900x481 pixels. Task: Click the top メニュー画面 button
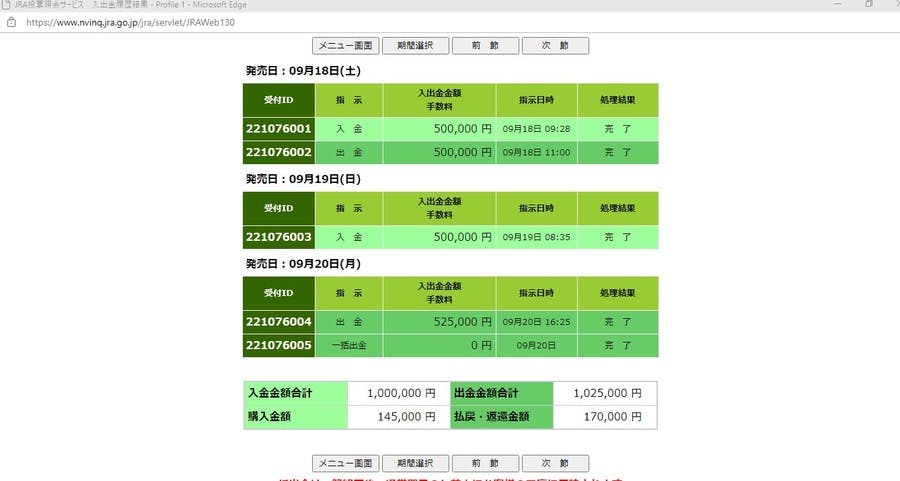[x=345, y=46]
